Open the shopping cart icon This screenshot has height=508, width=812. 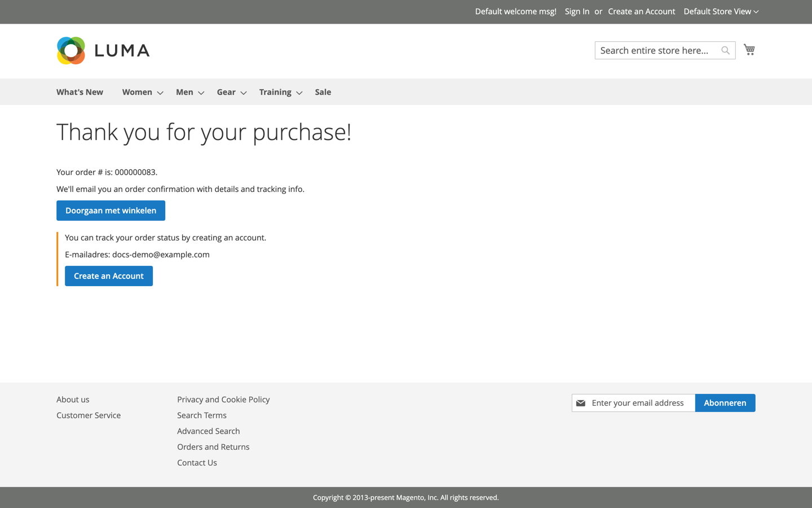(x=749, y=50)
